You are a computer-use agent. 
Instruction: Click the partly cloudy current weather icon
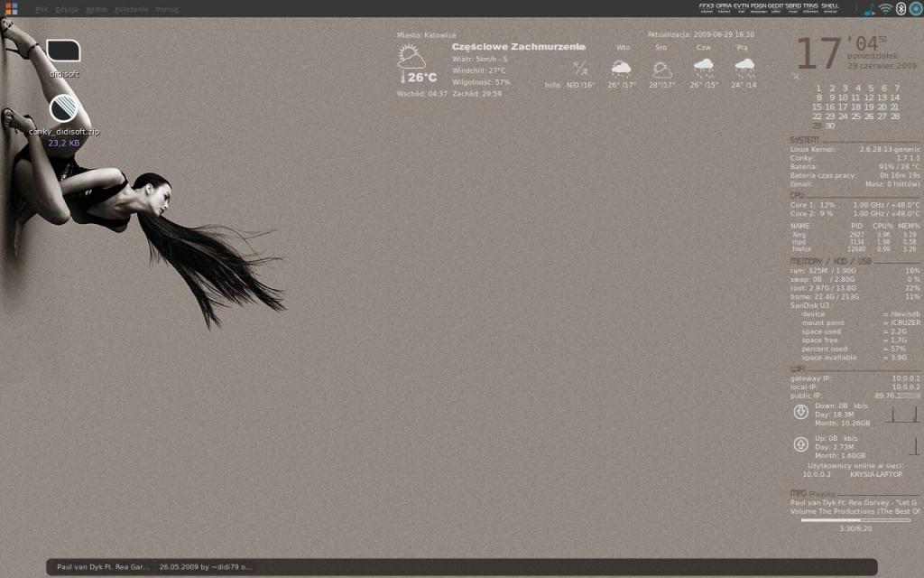[x=411, y=58]
